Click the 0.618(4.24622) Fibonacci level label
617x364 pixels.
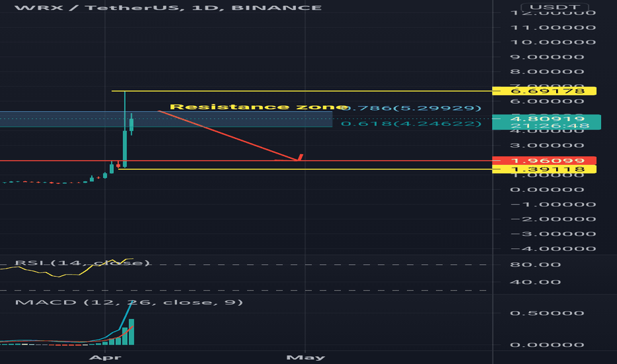coord(411,124)
